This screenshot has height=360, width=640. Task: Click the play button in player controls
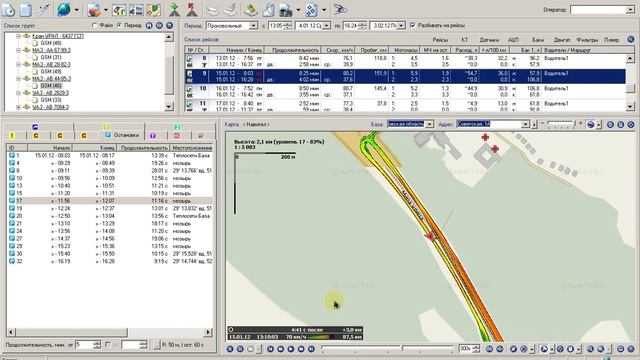291,349
